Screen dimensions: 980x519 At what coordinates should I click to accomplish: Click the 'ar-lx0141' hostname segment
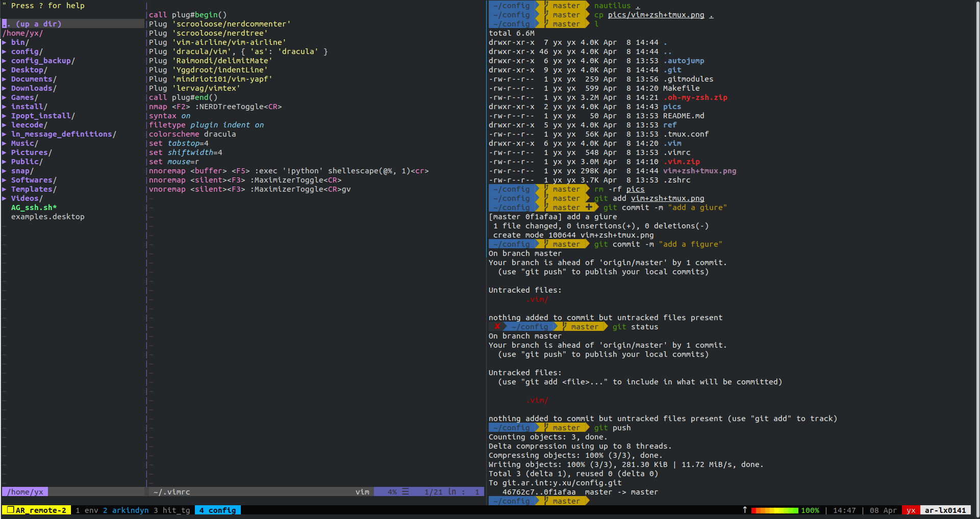point(945,510)
